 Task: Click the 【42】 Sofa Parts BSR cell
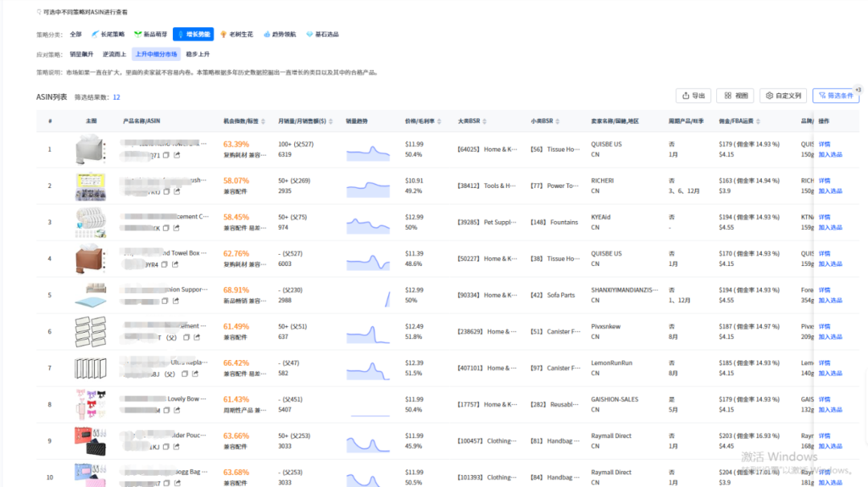pyautogui.click(x=552, y=296)
